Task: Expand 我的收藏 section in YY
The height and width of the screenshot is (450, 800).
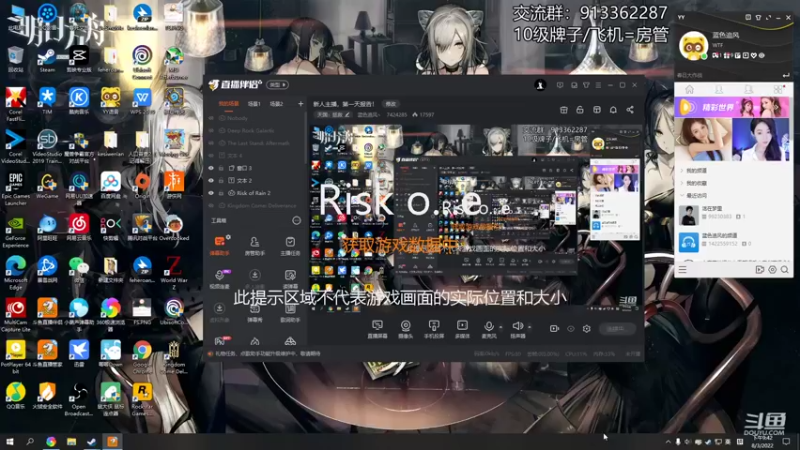Action: [x=696, y=183]
